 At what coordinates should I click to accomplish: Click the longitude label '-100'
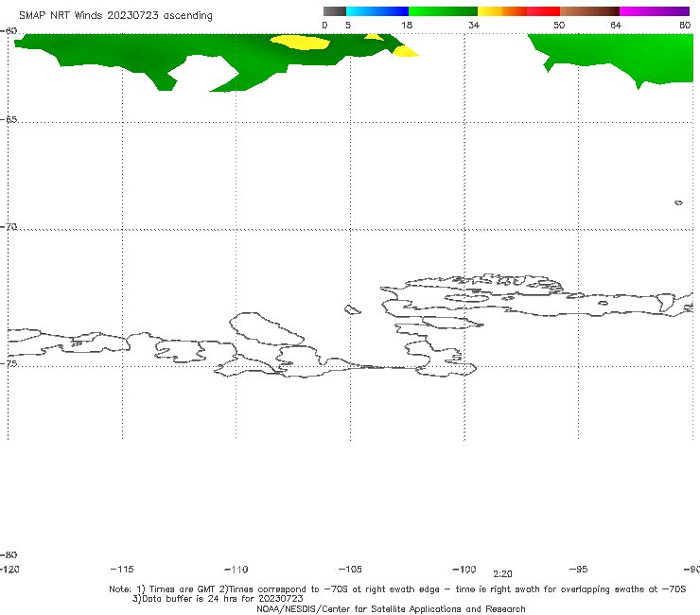464,570
